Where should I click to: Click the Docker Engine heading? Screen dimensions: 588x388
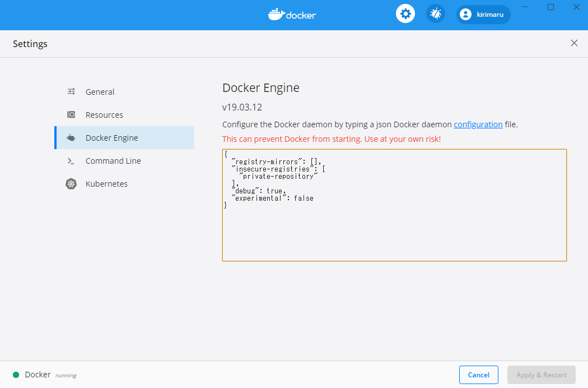coord(261,87)
